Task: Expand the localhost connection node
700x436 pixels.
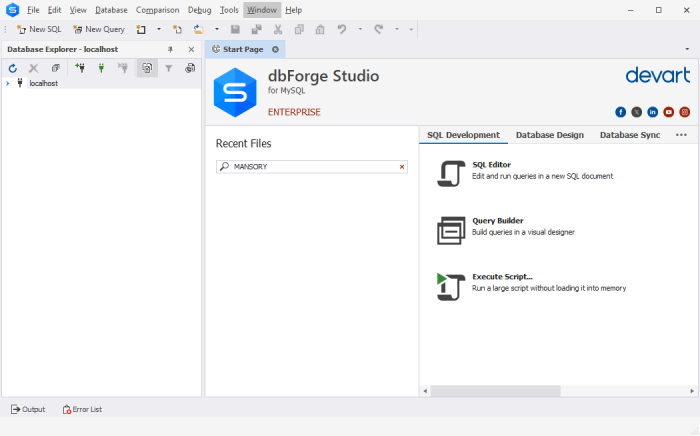Action: (8, 83)
